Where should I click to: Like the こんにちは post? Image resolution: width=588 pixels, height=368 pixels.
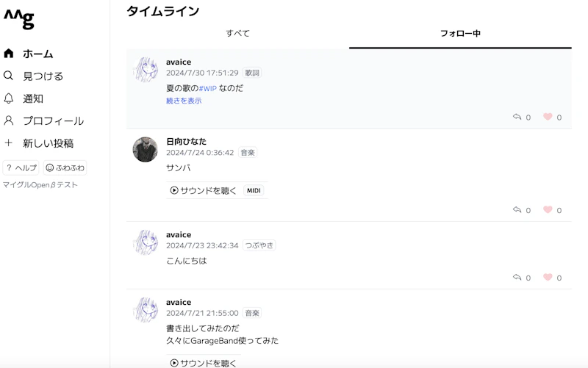(548, 278)
